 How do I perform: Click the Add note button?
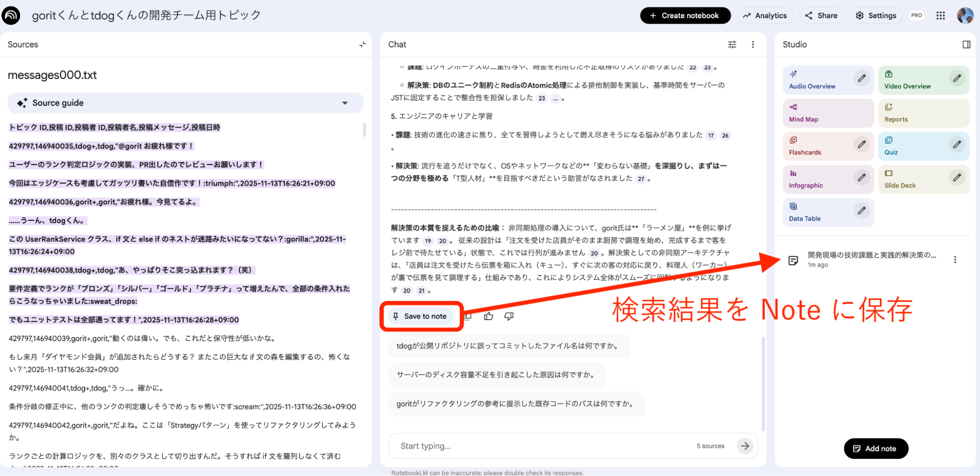coord(876,449)
